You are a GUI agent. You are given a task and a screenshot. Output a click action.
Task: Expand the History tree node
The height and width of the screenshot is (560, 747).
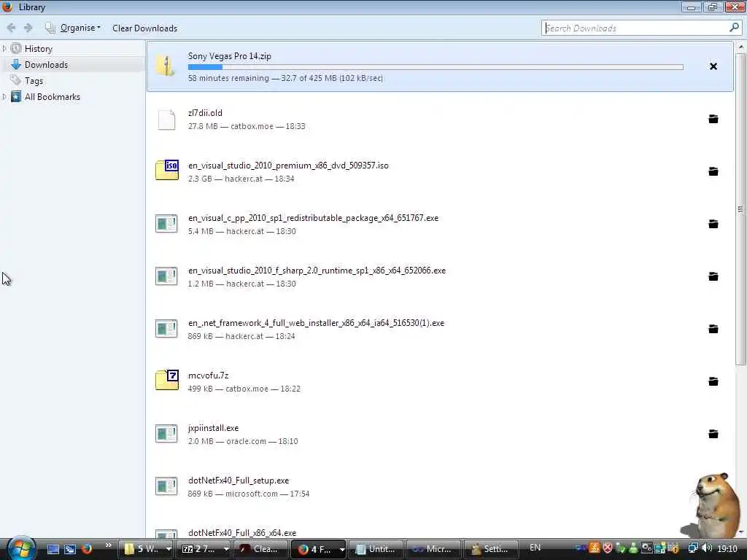(4, 49)
